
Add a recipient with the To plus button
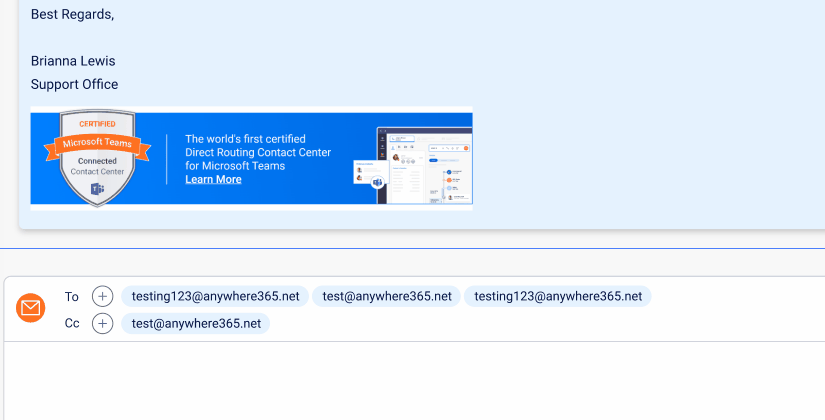click(103, 296)
